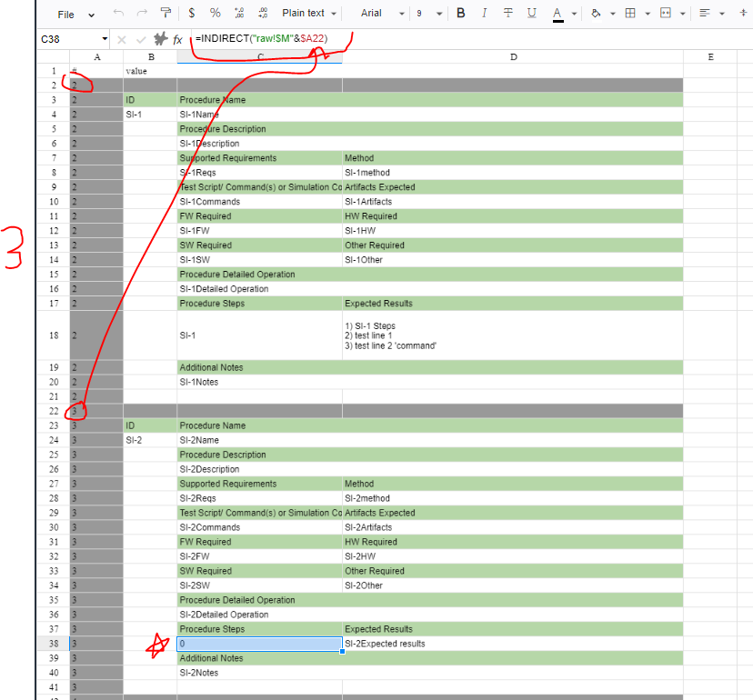
Task: Click the fill color bucket icon
Action: point(596,14)
